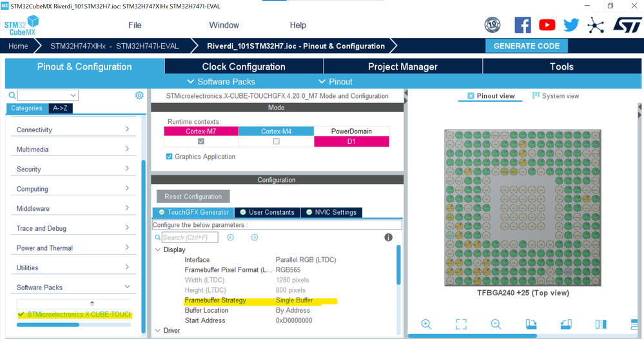644x343 pixels.
Task: Click the Framebuffer Strategy Single Buffer value
Action: (x=294, y=300)
